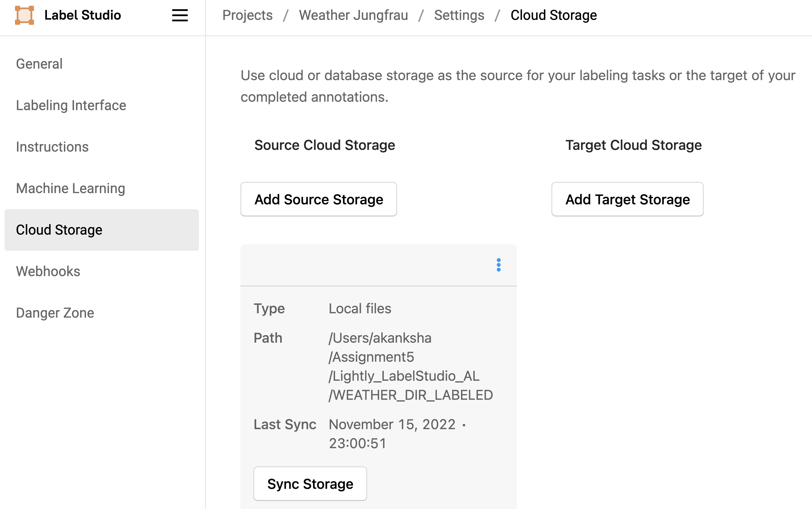The height and width of the screenshot is (509, 812).
Task: Click Label Studio title text
Action: pos(83,15)
